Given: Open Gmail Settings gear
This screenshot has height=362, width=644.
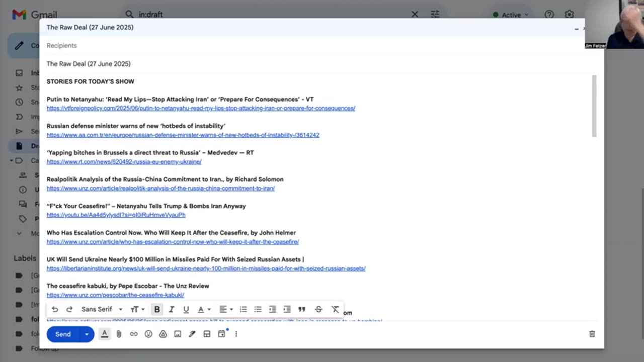Looking at the screenshot, I should [569, 15].
